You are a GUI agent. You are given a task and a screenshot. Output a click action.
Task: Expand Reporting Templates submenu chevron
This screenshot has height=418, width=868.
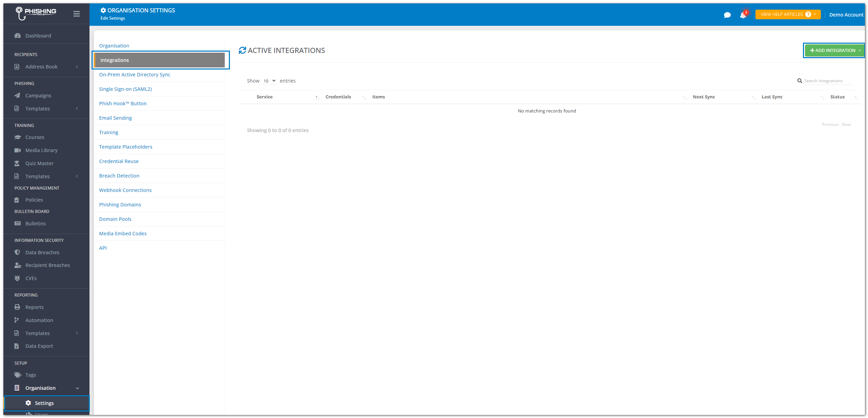(77, 333)
